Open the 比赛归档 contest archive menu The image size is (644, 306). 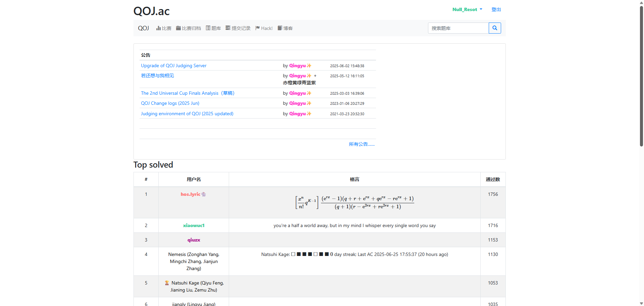pos(189,28)
